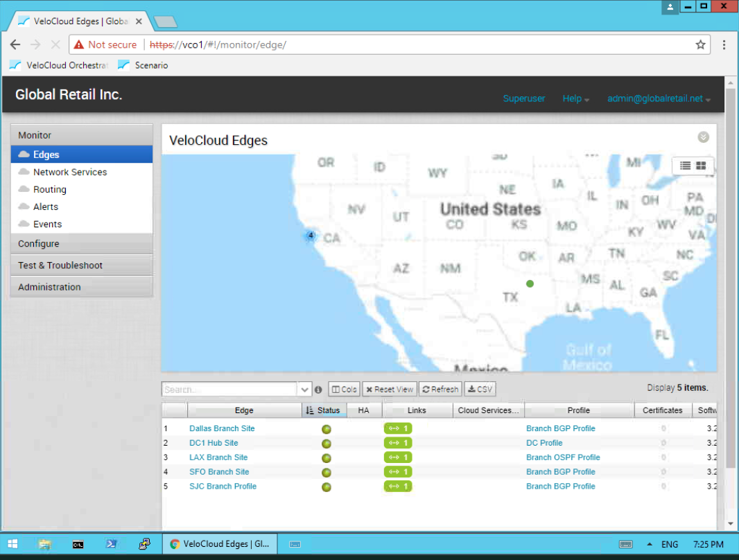Open the LAX Branch Site edge
This screenshot has width=739, height=560.
pyautogui.click(x=218, y=457)
